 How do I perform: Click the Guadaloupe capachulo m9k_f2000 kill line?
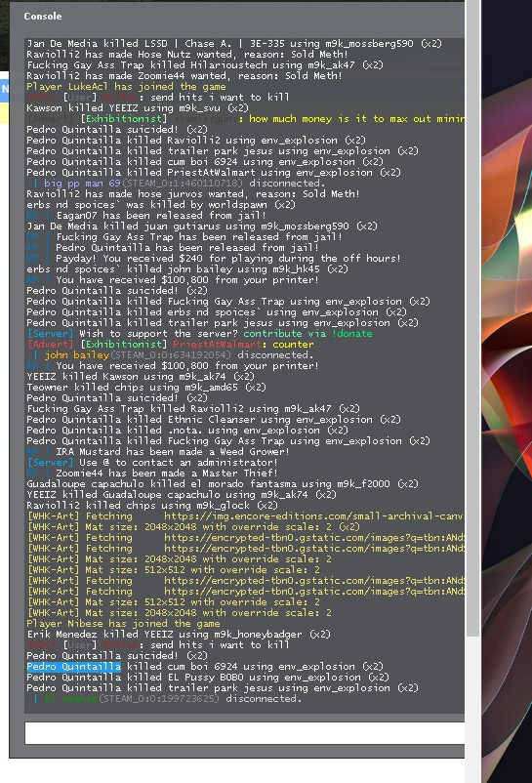click(223, 484)
